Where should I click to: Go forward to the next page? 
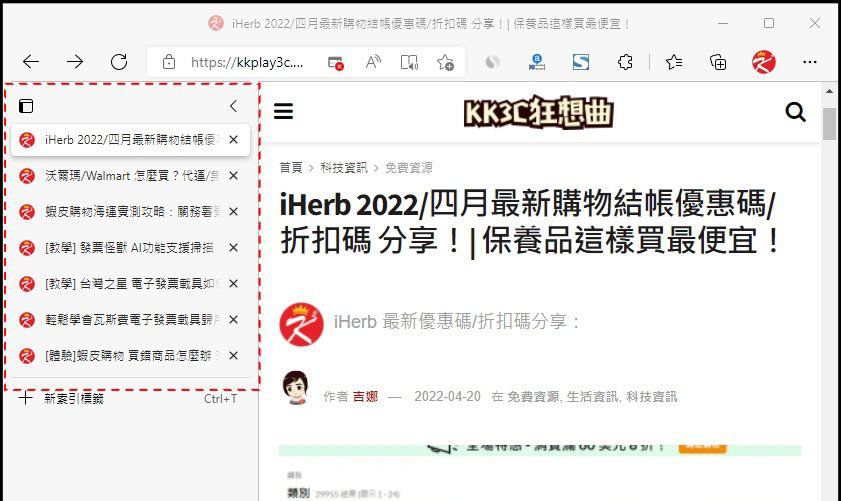click(75, 62)
